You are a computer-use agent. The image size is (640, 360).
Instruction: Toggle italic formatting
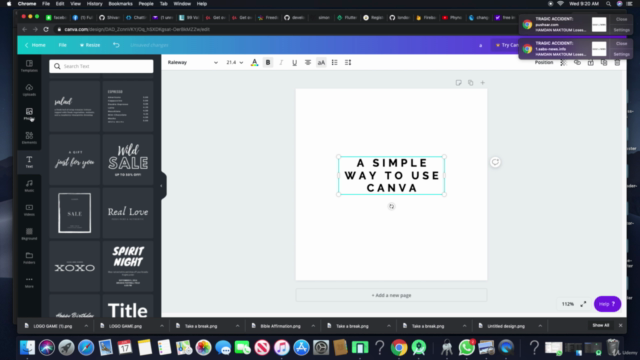pos(281,62)
